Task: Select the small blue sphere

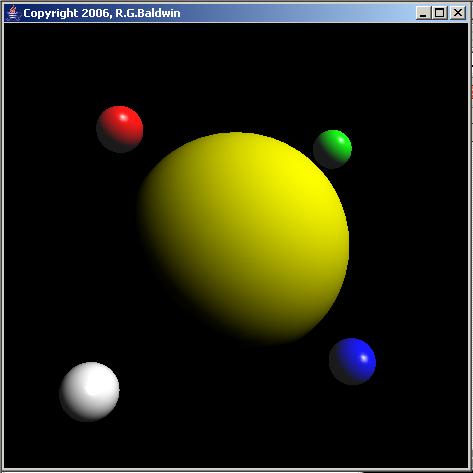Action: pyautogui.click(x=352, y=362)
